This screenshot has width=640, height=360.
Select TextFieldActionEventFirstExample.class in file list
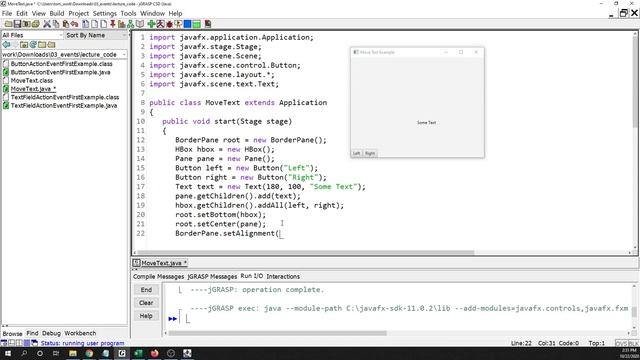point(65,97)
